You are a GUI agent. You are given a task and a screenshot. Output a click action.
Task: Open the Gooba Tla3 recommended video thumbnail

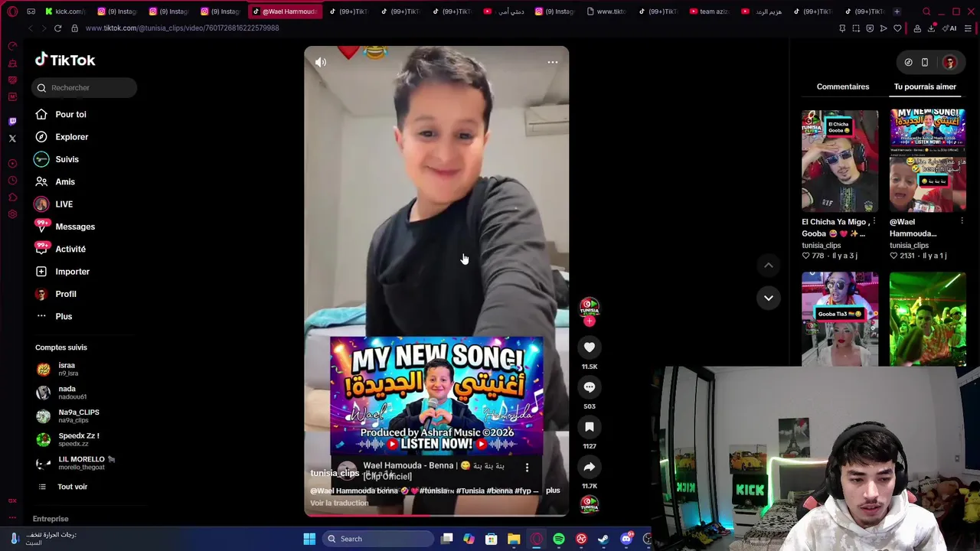click(x=840, y=318)
